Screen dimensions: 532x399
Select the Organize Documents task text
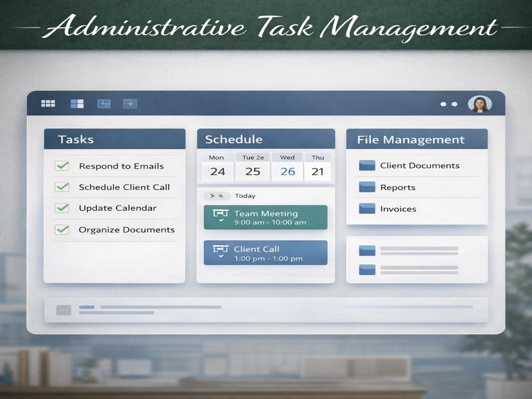127,230
